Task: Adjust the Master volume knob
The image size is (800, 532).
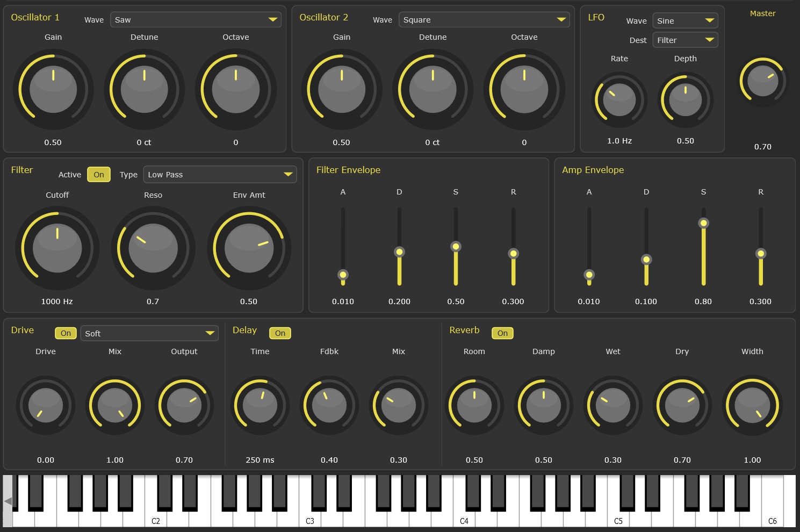Action: coord(762,81)
